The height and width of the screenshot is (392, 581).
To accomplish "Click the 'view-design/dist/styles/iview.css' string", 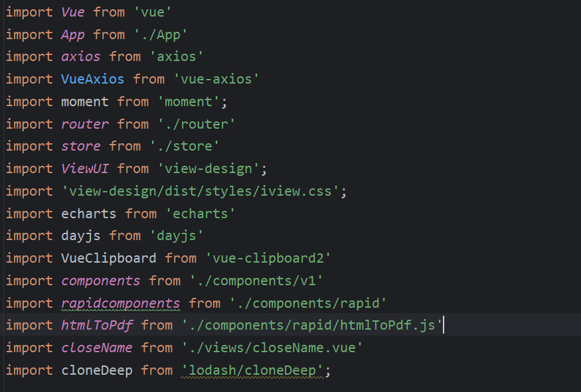I will coord(200,192).
